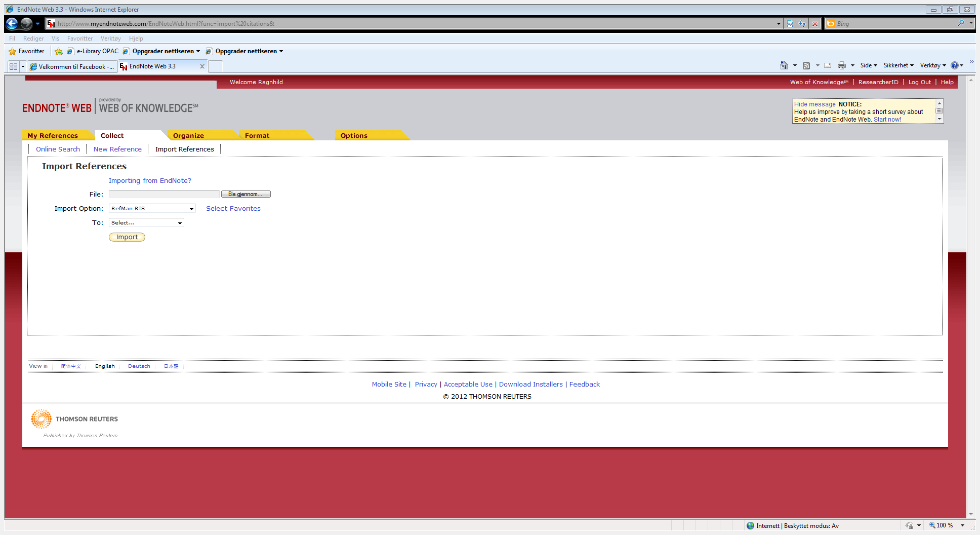Close the EndNote Web 3.3 tab
This screenshot has width=980, height=535.
click(x=202, y=66)
